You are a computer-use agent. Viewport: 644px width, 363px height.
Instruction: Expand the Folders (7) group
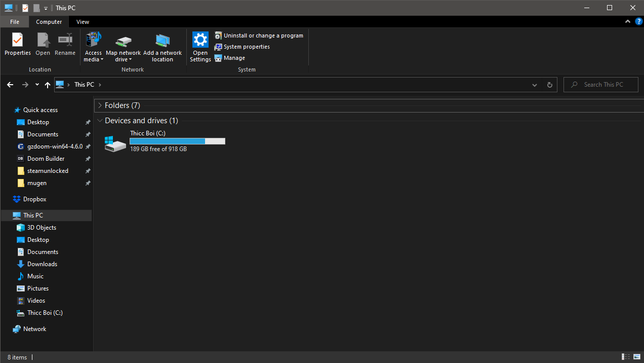click(100, 105)
